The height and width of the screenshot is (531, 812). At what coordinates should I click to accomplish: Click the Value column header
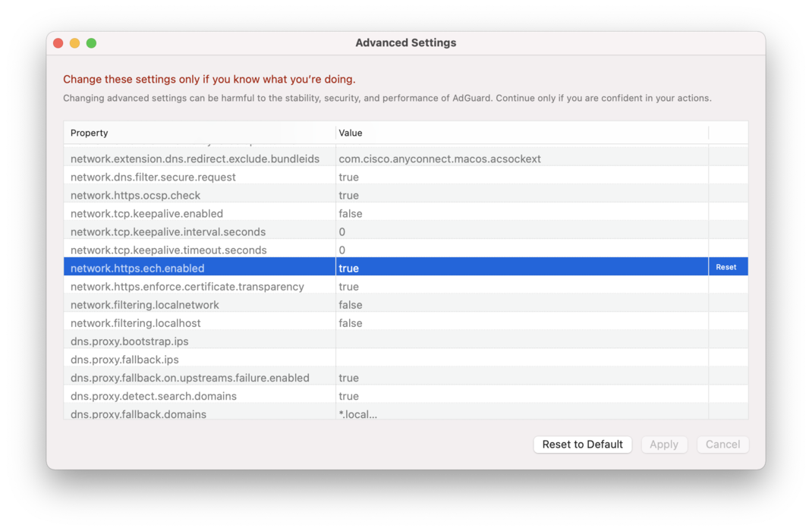(x=351, y=133)
